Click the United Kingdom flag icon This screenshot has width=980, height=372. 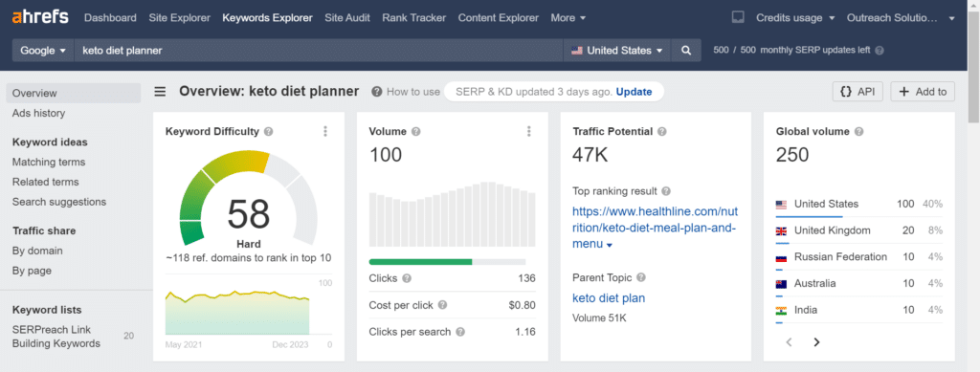tap(781, 230)
